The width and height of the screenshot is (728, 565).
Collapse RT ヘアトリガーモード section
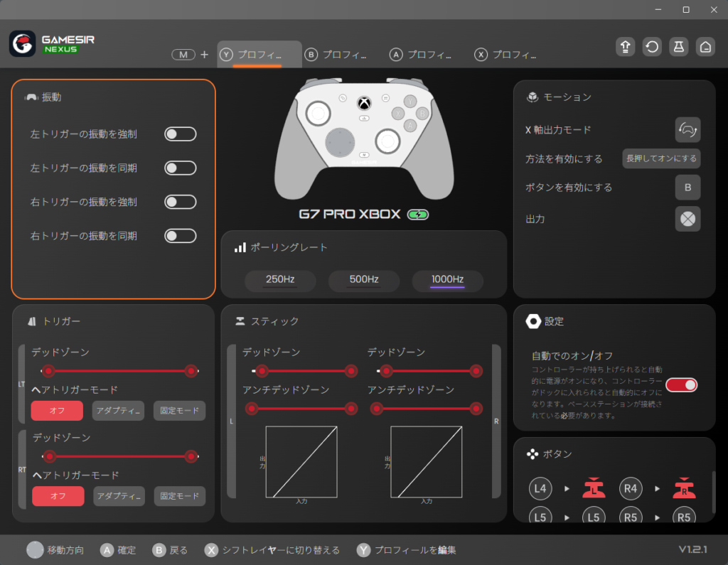click(37, 475)
